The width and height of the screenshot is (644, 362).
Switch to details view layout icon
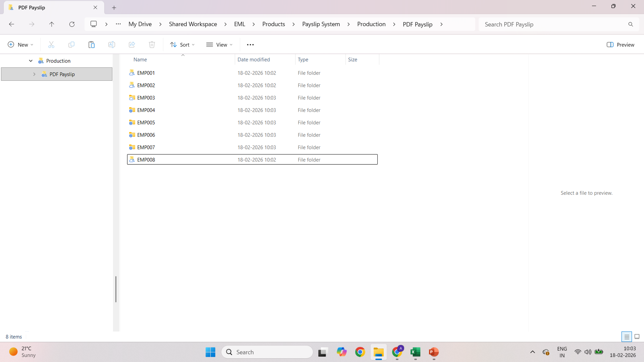coord(626,337)
